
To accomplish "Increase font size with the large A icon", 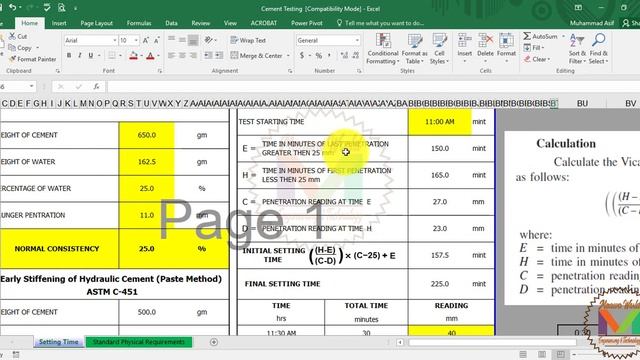I will [x=146, y=40].
